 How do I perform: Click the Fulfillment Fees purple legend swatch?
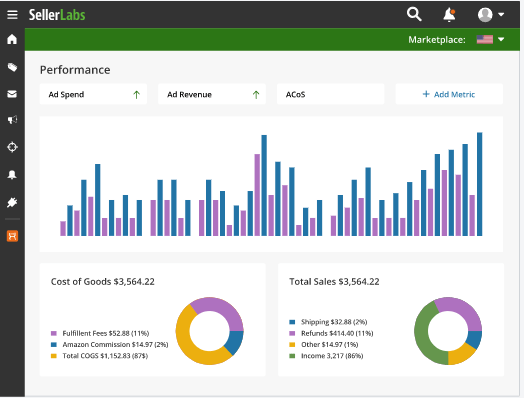coord(54,333)
